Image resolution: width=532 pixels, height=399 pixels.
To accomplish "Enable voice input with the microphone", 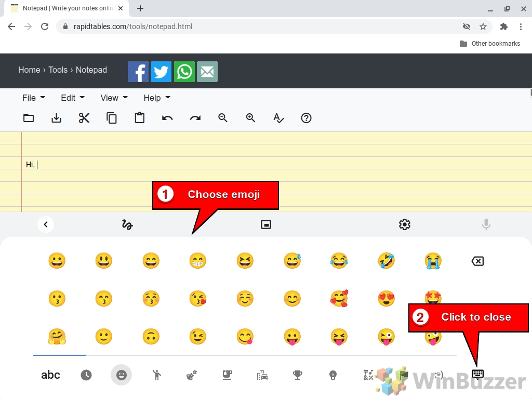I will point(486,224).
